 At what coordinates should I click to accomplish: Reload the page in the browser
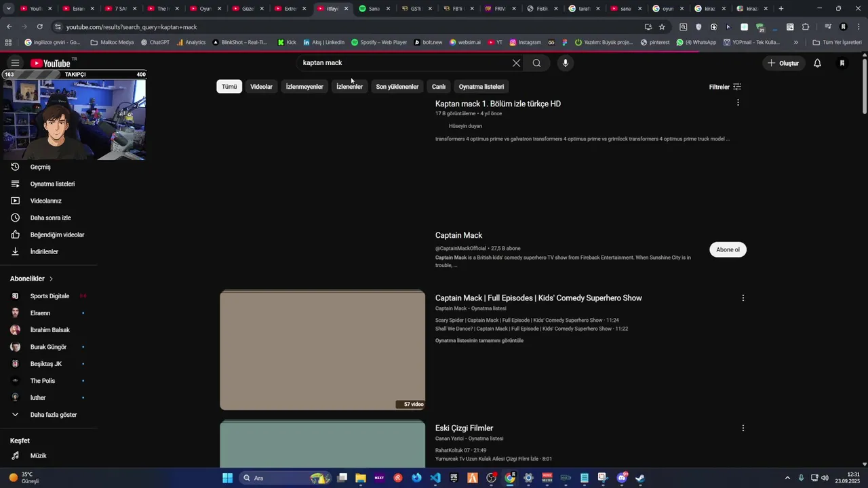coord(39,27)
